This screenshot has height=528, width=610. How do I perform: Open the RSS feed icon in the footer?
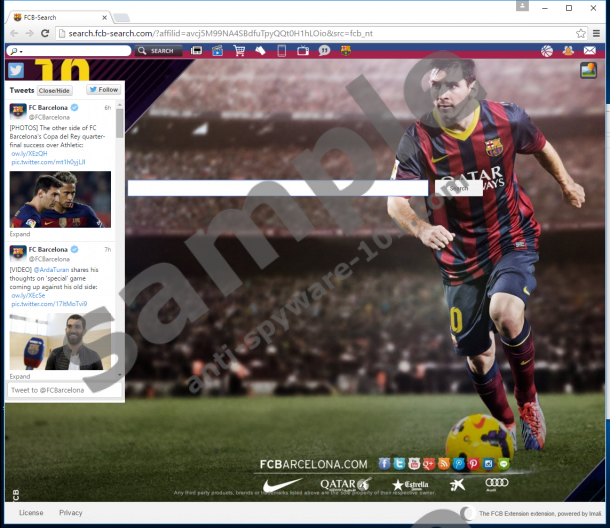click(x=444, y=464)
